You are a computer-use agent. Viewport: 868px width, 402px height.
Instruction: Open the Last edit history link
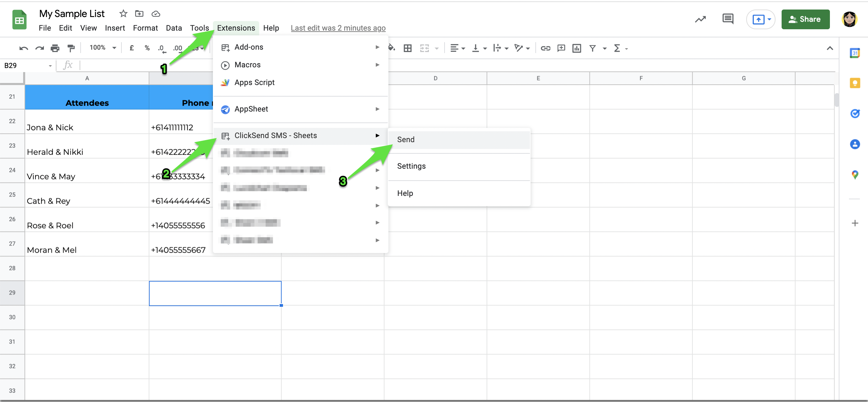click(x=338, y=28)
